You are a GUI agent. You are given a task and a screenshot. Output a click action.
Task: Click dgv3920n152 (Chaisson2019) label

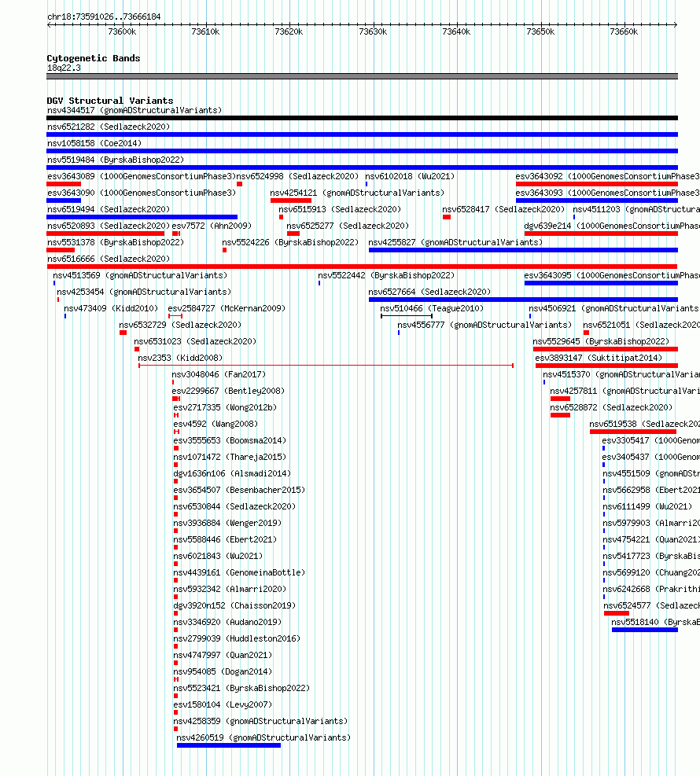234,605
